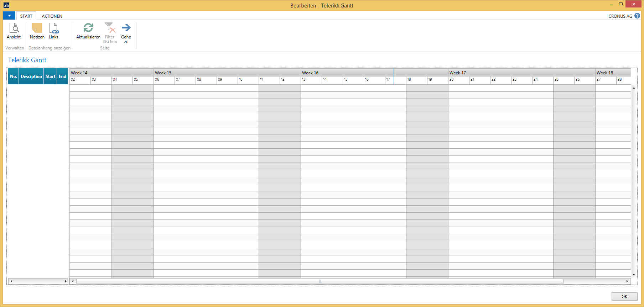Click the Dynamics NAV app icon in title bar
Screen dimensions: 644x307
pyautogui.click(x=6, y=5)
